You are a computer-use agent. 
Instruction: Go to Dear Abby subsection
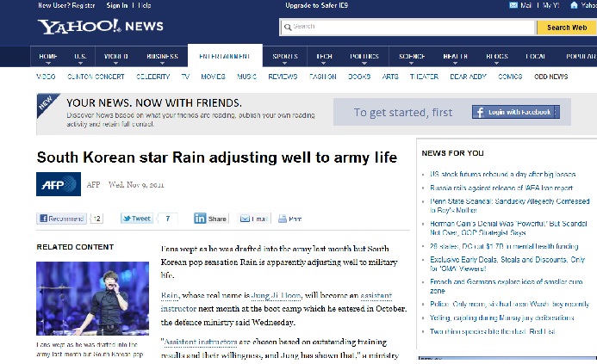[469, 77]
